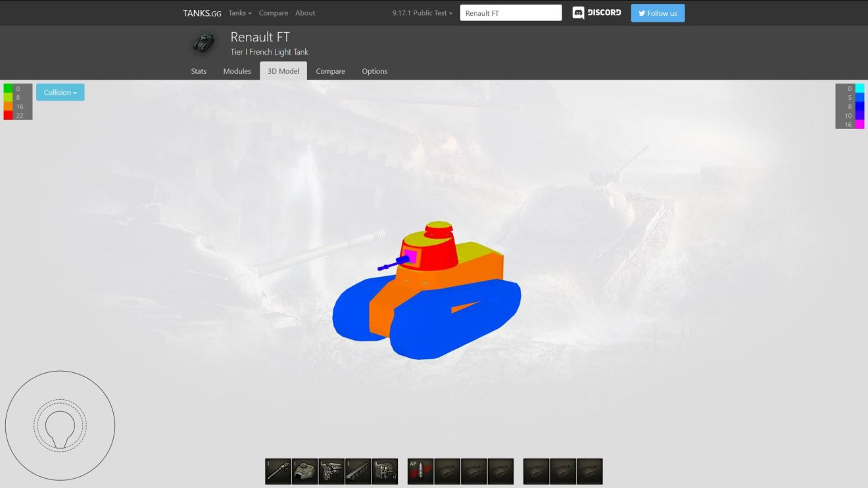Go to the About page link
The height and width of the screenshot is (488, 868).
click(x=305, y=13)
